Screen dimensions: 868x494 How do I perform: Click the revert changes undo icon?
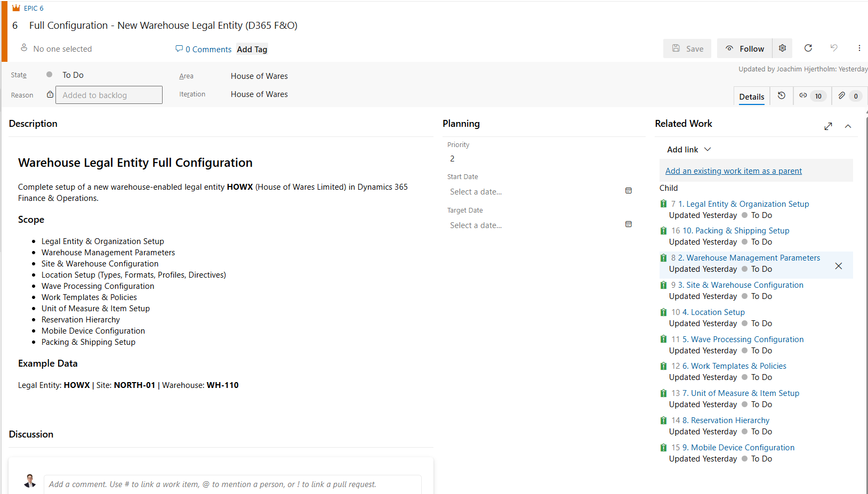[x=834, y=48]
